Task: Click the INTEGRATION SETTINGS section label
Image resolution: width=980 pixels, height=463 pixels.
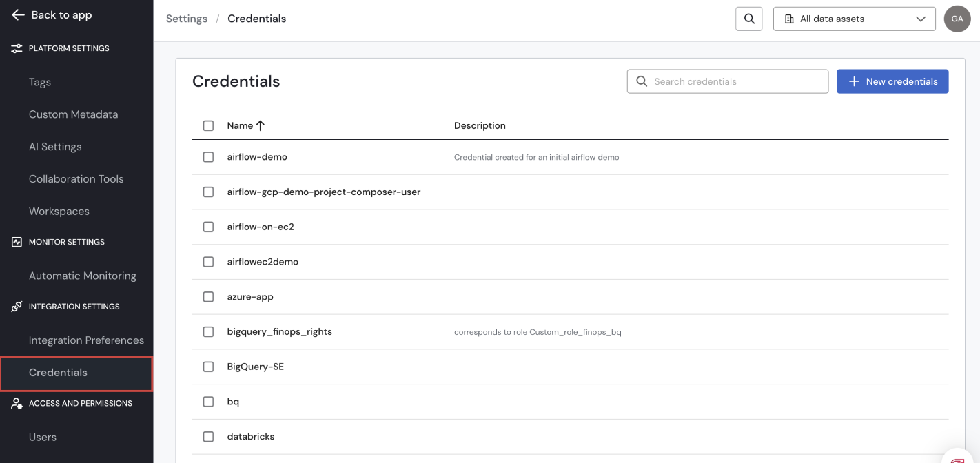Action: tap(74, 307)
